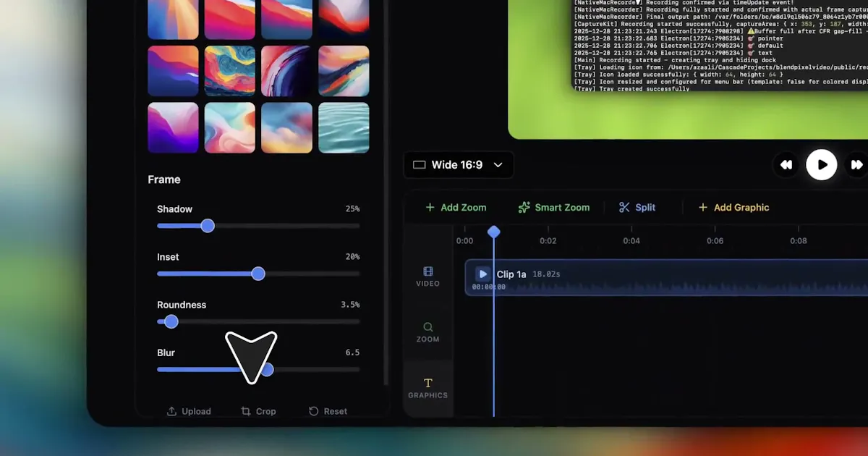Click the 0:04 timeline ruler mark
The height and width of the screenshot is (456, 868).
tap(631, 241)
